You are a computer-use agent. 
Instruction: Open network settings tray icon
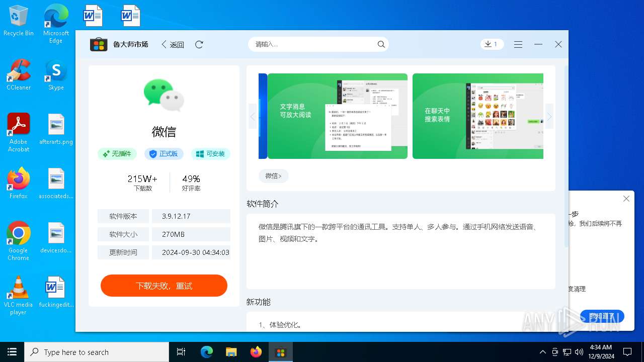pyautogui.click(x=567, y=352)
